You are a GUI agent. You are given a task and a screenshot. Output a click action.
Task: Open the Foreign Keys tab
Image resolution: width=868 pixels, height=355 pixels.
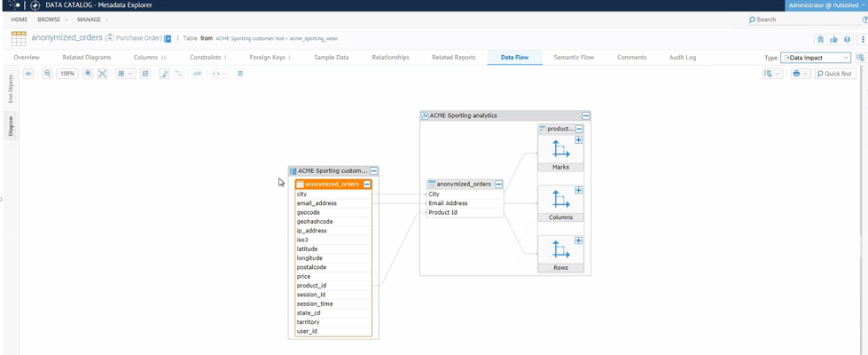pyautogui.click(x=270, y=58)
